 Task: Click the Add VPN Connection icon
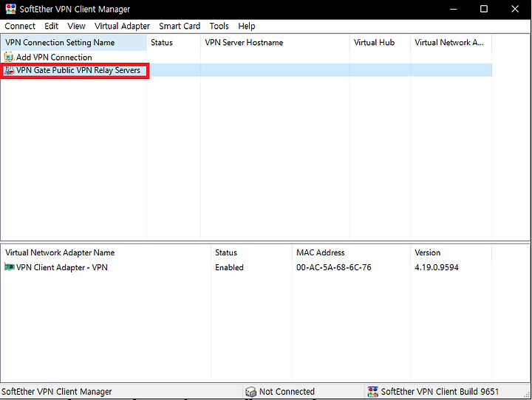(x=9, y=57)
